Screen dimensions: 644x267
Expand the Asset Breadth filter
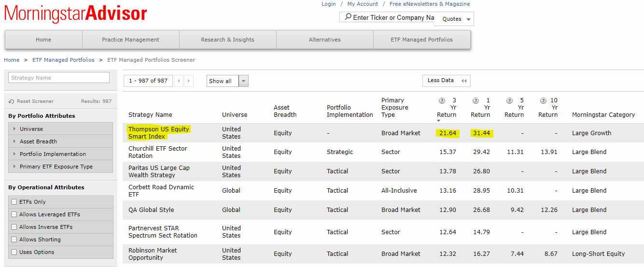(60, 141)
